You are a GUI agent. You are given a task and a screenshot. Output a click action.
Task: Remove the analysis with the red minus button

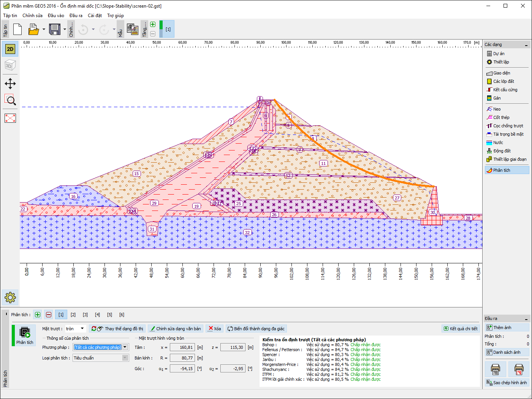coord(49,315)
